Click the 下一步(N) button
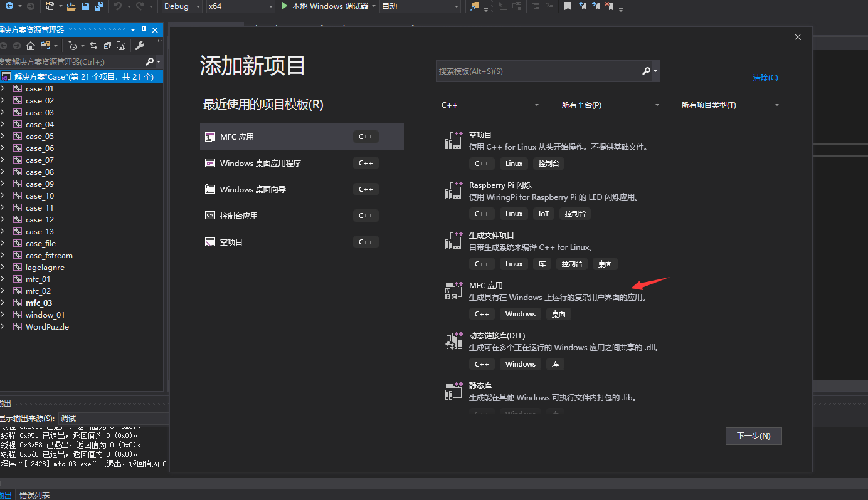The height and width of the screenshot is (500, 868). (753, 435)
